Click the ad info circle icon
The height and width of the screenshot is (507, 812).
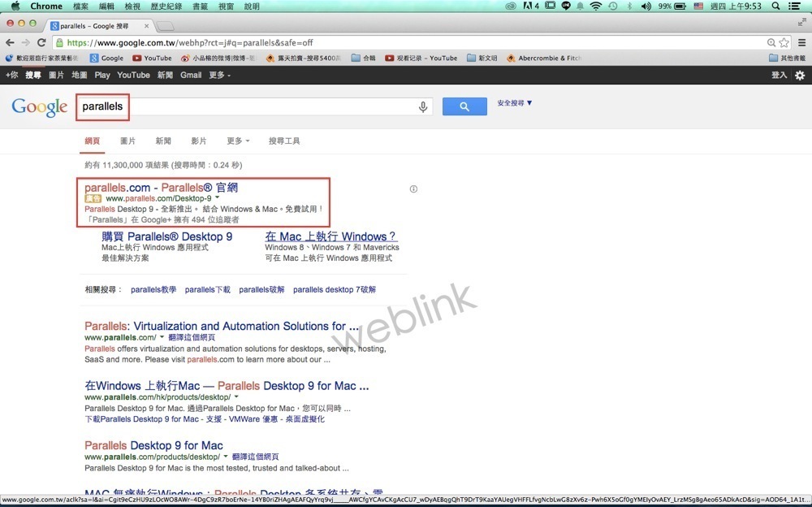[x=413, y=188]
